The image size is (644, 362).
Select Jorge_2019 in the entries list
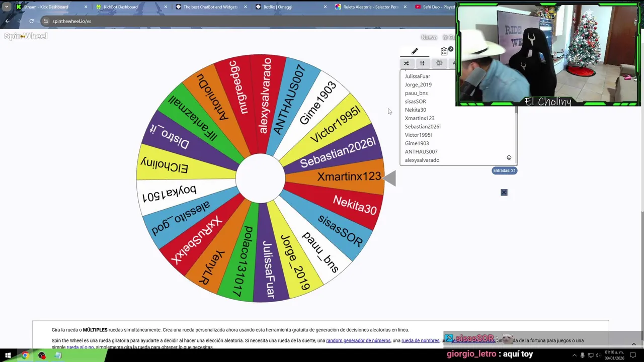click(418, 84)
